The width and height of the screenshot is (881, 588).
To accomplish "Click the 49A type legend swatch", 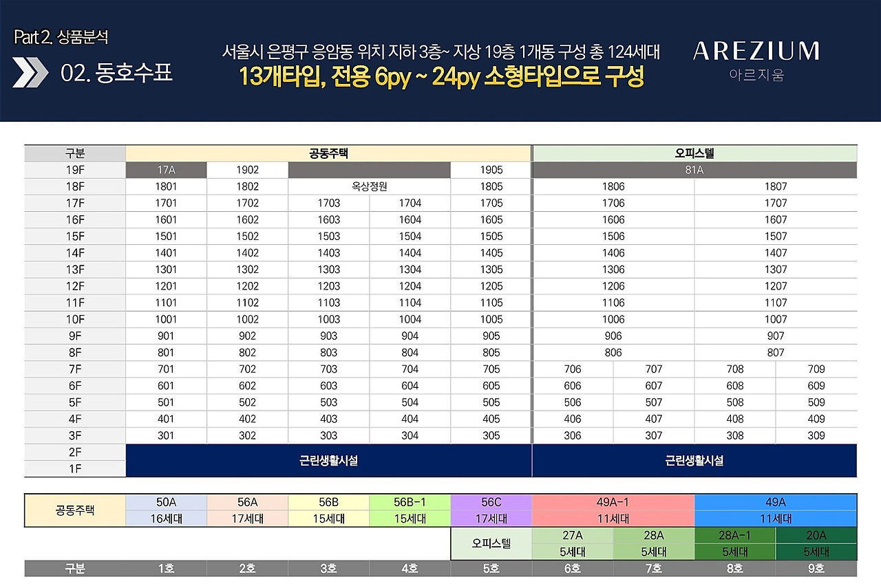I will coord(776,503).
